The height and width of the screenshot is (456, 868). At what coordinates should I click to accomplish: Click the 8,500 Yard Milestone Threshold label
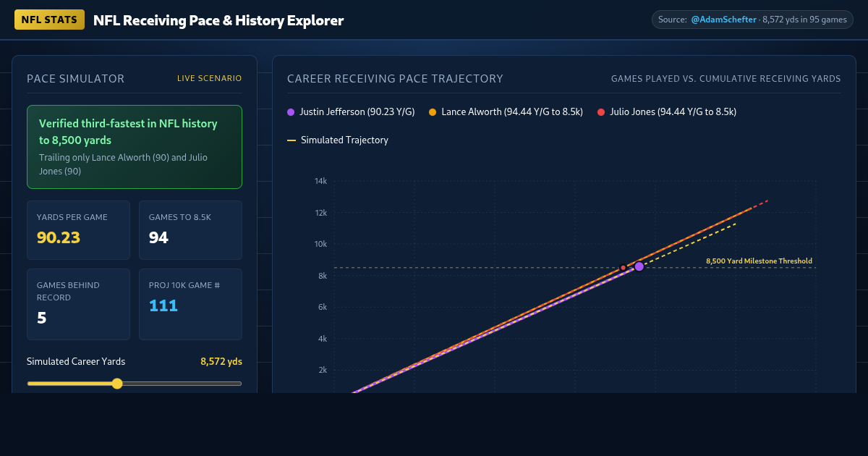[x=759, y=261]
